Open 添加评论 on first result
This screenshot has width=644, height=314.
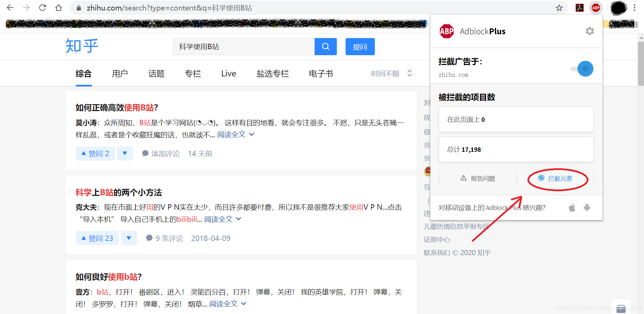point(161,154)
